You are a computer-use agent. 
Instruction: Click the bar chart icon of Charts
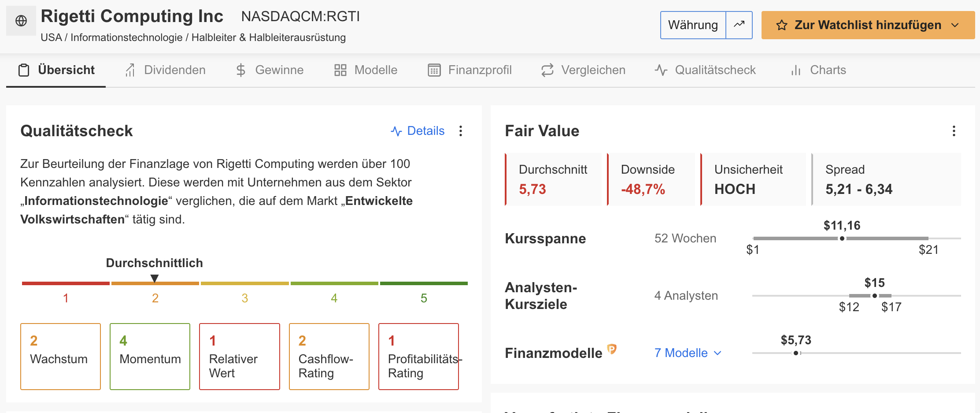click(796, 70)
